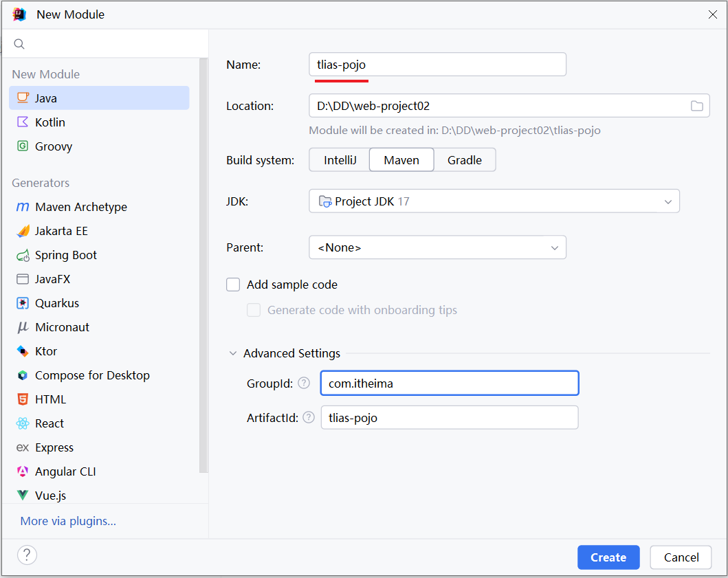The height and width of the screenshot is (578, 728).
Task: Click the ArtifactId text field
Action: (x=449, y=417)
